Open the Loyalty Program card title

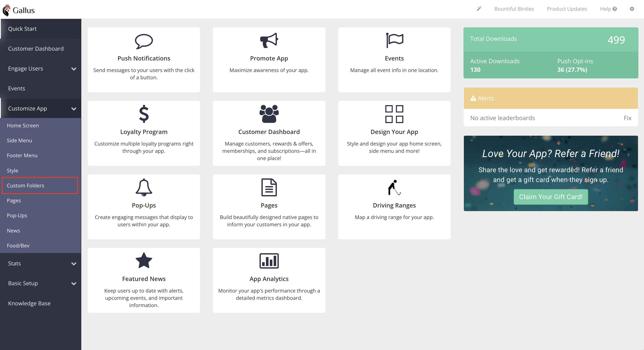144,132
